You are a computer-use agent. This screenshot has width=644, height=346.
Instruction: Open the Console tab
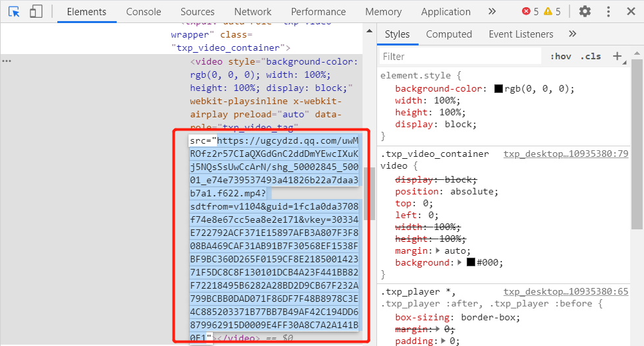pyautogui.click(x=143, y=12)
